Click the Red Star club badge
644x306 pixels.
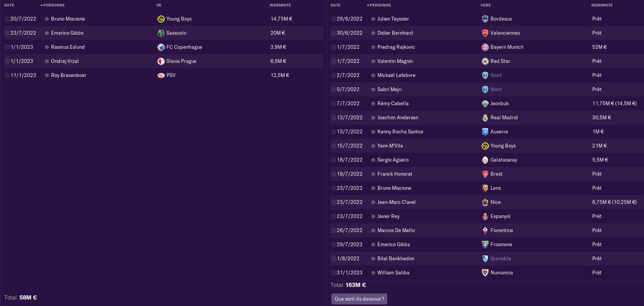point(485,61)
